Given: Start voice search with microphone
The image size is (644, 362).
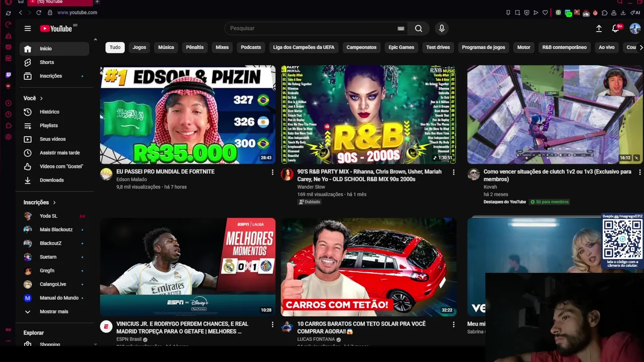Looking at the screenshot, I should click(x=442, y=29).
